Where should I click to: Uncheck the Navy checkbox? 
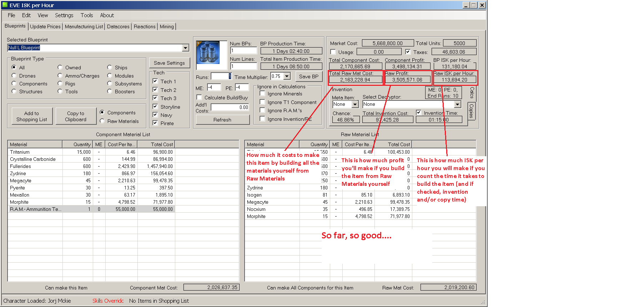[155, 115]
